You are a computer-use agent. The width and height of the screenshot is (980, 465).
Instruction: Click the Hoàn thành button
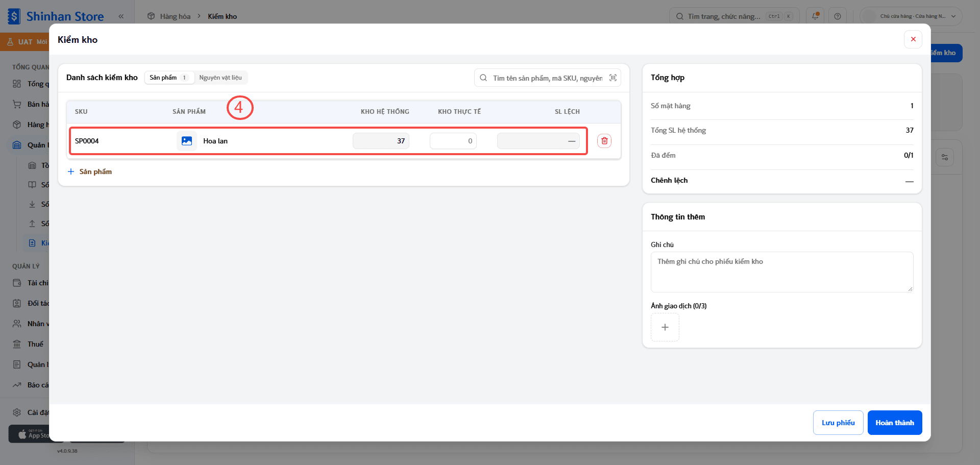[895, 423]
